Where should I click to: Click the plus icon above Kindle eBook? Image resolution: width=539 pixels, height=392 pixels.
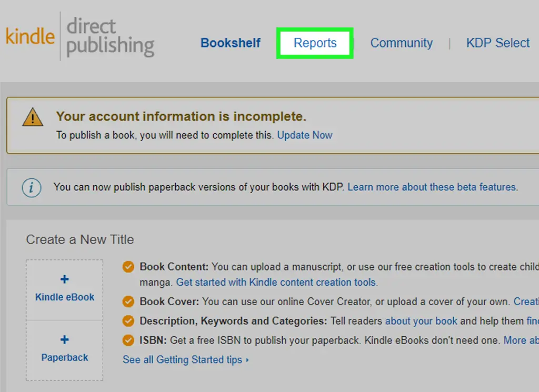(x=65, y=279)
